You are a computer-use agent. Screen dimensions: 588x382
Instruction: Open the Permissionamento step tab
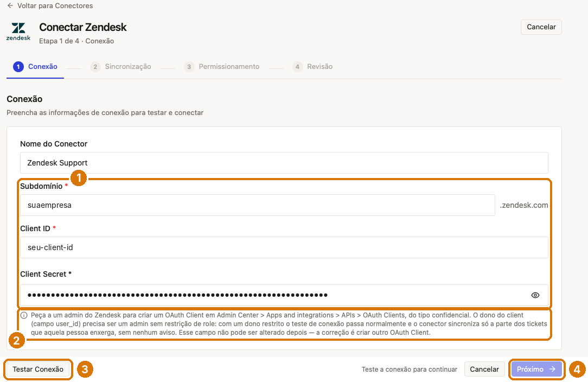[x=222, y=67]
